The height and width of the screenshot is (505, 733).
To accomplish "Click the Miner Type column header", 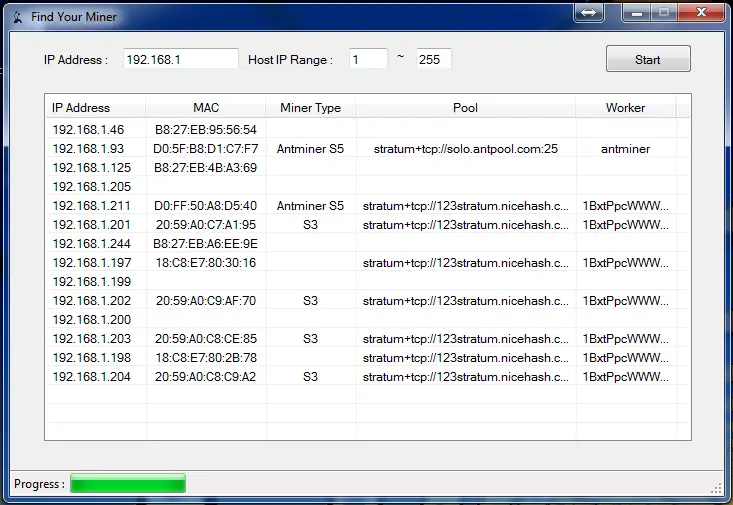I will click(310, 108).
